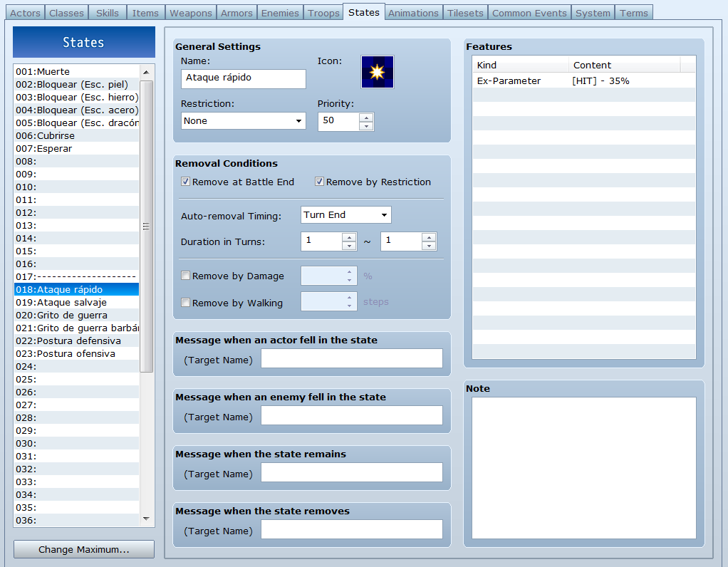Select state 022:Postura defensiva
The image size is (728, 567).
[77, 341]
